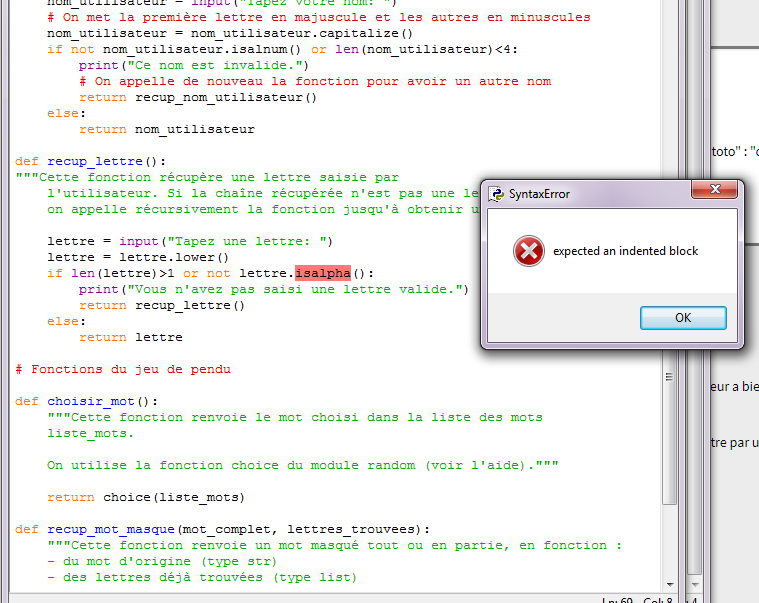Click the "def choisir_mot():" definition line
The image size is (759, 603).
click(x=87, y=401)
